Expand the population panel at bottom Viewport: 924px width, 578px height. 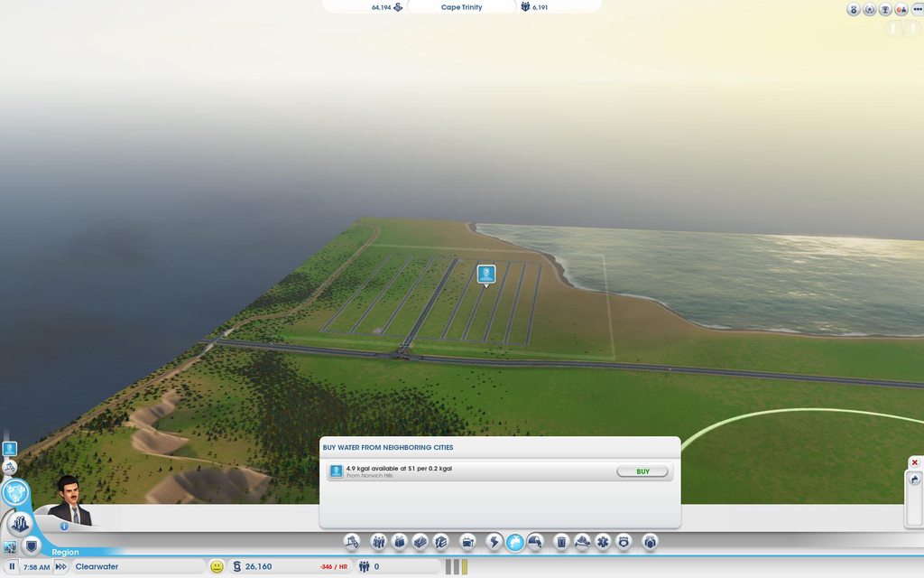(397, 566)
